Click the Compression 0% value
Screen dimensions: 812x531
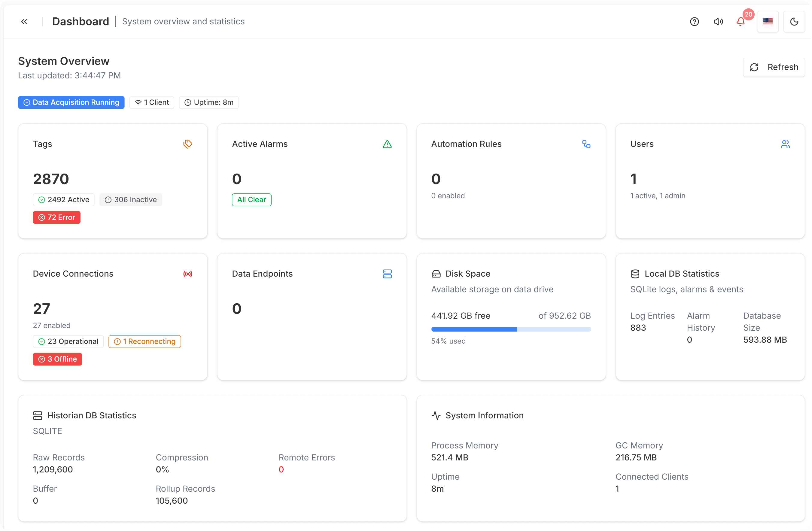[x=163, y=469]
